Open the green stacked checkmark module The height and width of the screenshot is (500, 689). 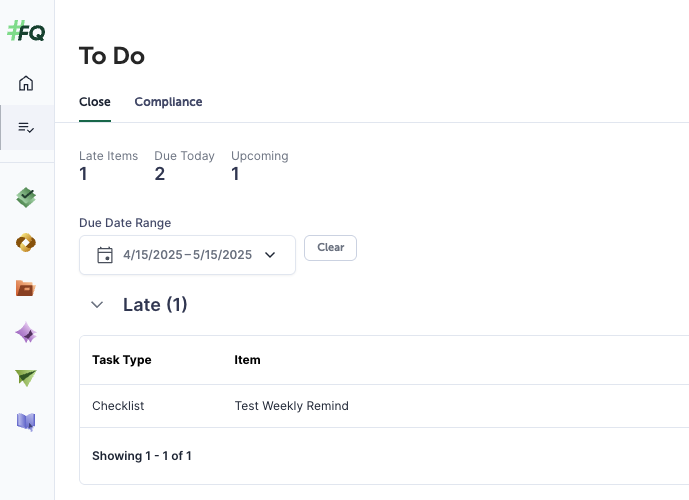(x=27, y=197)
